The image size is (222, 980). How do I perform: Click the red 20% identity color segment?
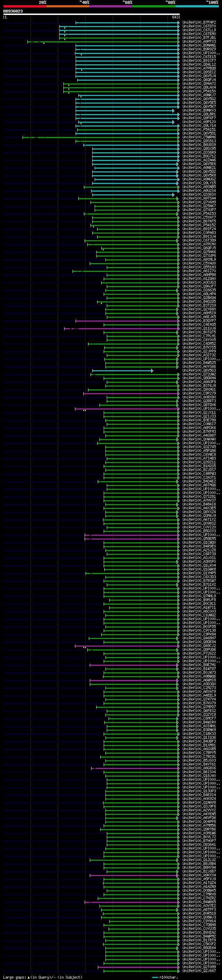click(x=25, y=6)
